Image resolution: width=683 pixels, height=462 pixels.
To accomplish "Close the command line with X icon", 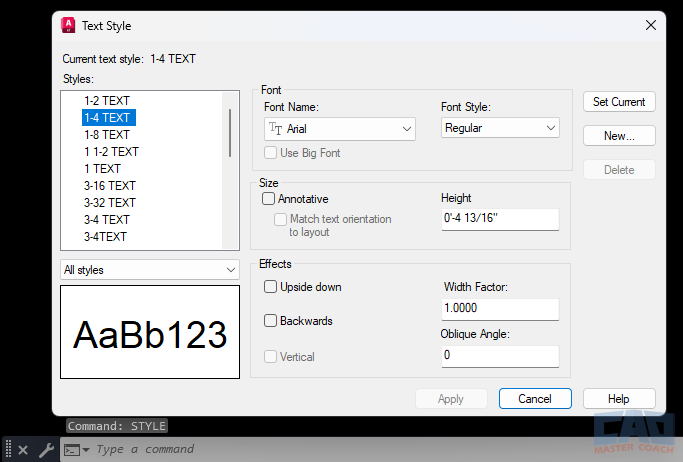I will [x=23, y=450].
